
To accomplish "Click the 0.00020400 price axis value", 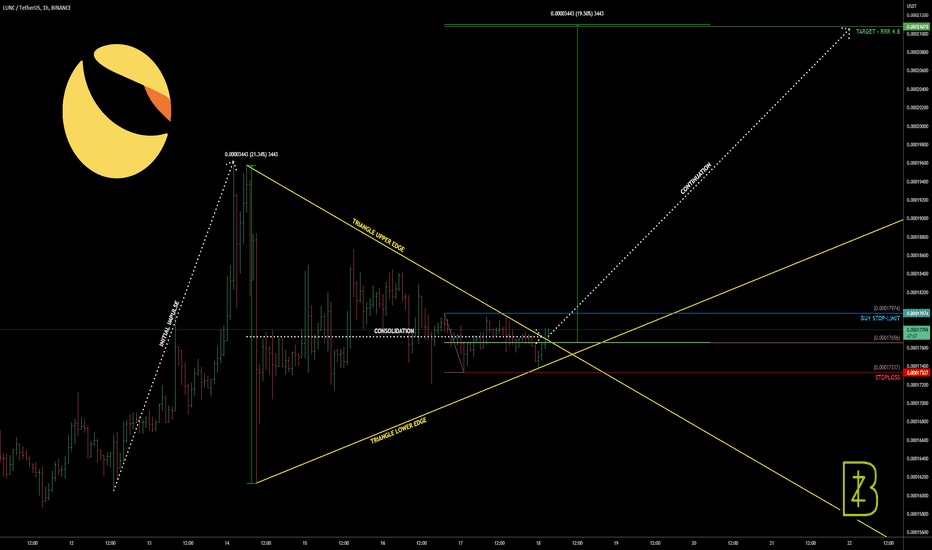I will pyautogui.click(x=918, y=89).
